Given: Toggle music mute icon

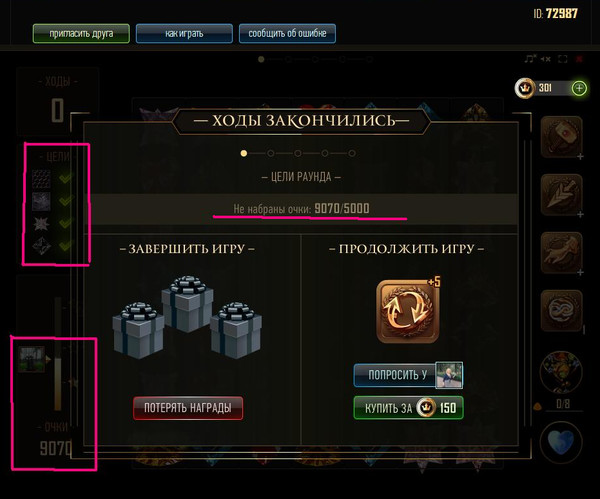Looking at the screenshot, I should [530, 59].
